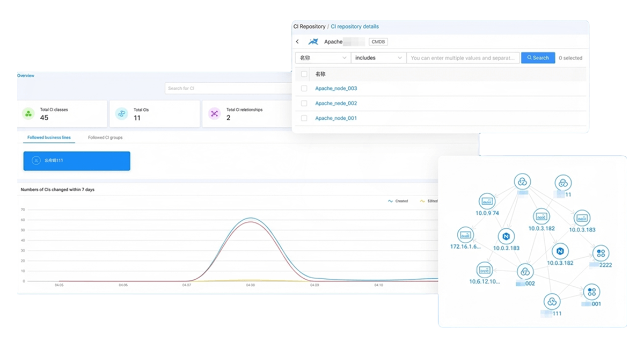Switch to Followed business lines tab

[49, 137]
